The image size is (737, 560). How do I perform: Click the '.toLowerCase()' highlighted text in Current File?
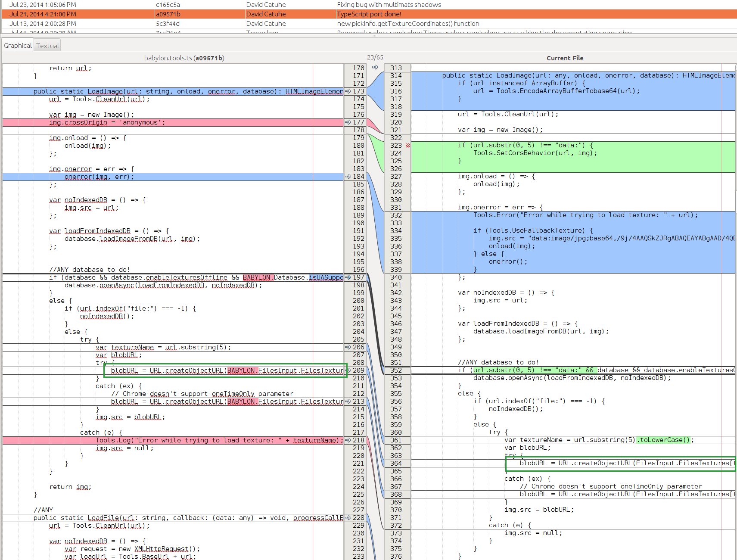pyautogui.click(x=663, y=440)
